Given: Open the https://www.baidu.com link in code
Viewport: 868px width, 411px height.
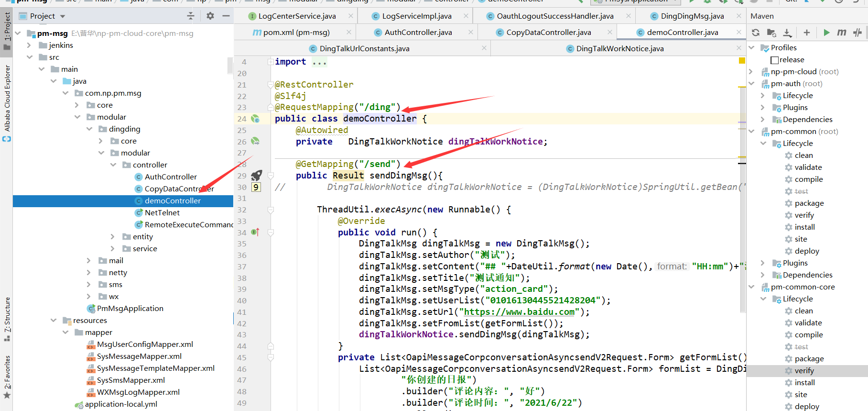Looking at the screenshot, I should [x=520, y=312].
